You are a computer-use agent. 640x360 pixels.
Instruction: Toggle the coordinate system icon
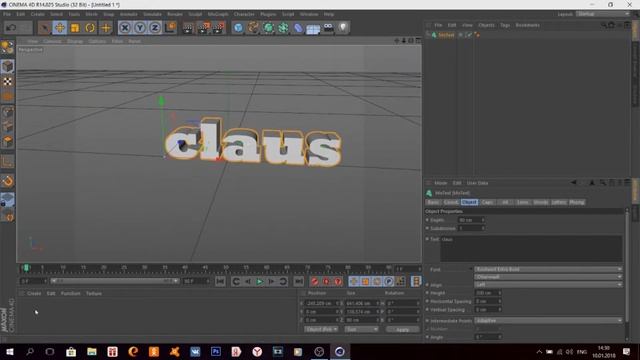[170, 28]
